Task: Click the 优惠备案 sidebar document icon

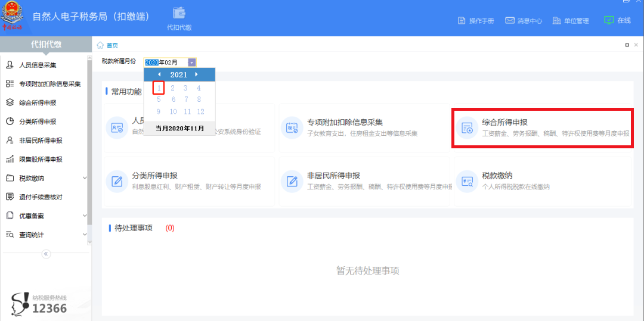Action: (x=10, y=216)
